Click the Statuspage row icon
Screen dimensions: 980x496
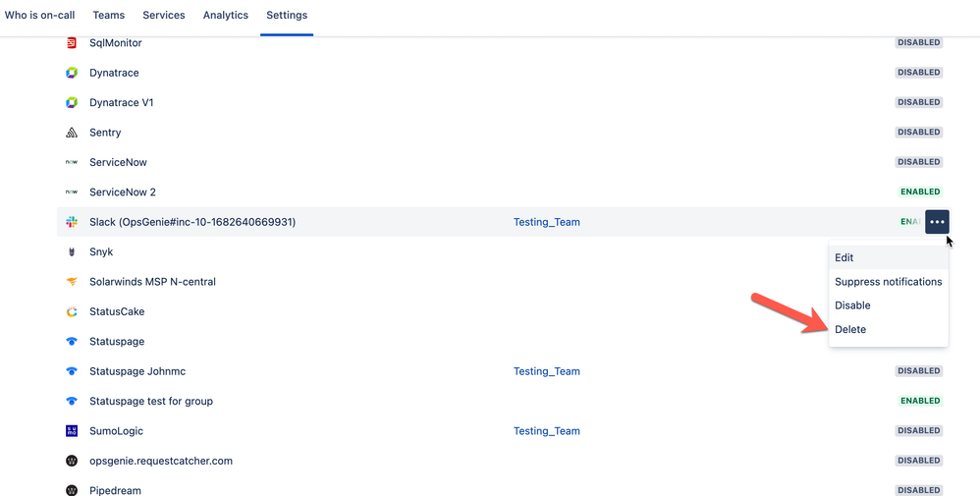(72, 342)
